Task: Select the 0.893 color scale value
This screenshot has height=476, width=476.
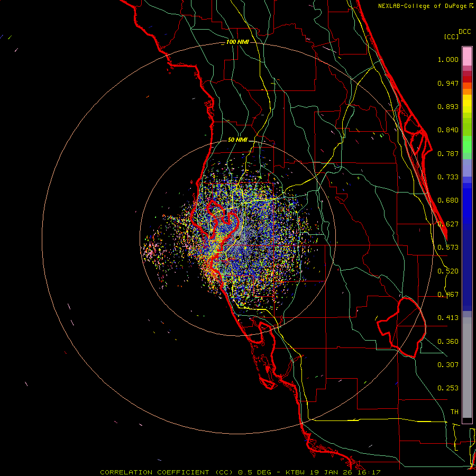Action: [x=448, y=106]
